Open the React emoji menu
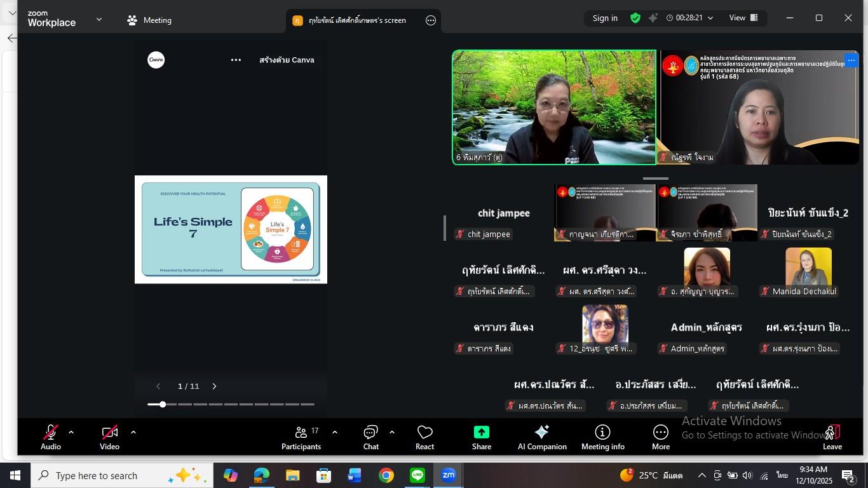The image size is (868, 488). coord(424,437)
